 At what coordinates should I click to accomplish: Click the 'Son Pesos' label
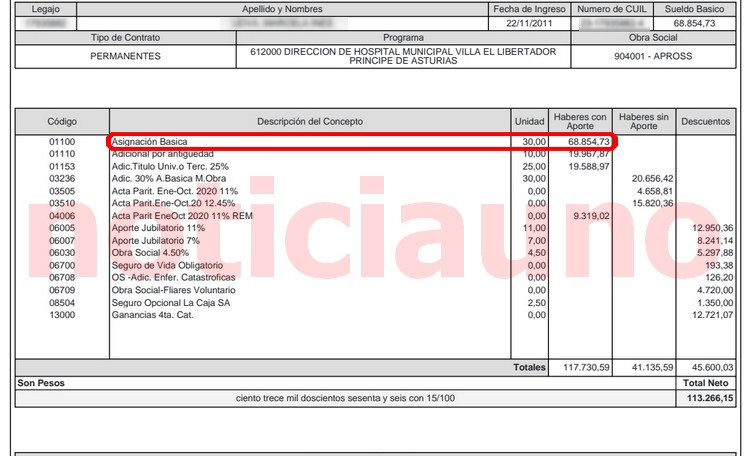pos(41,383)
